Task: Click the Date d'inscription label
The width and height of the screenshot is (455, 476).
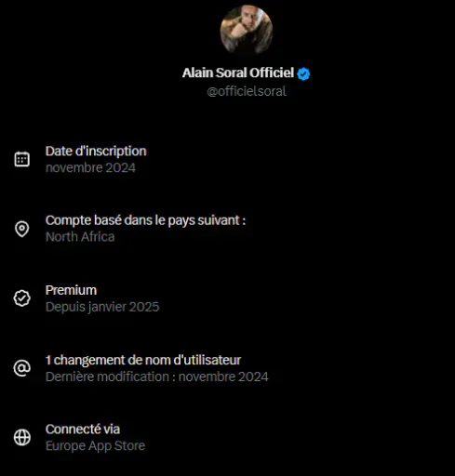Action: click(x=96, y=152)
